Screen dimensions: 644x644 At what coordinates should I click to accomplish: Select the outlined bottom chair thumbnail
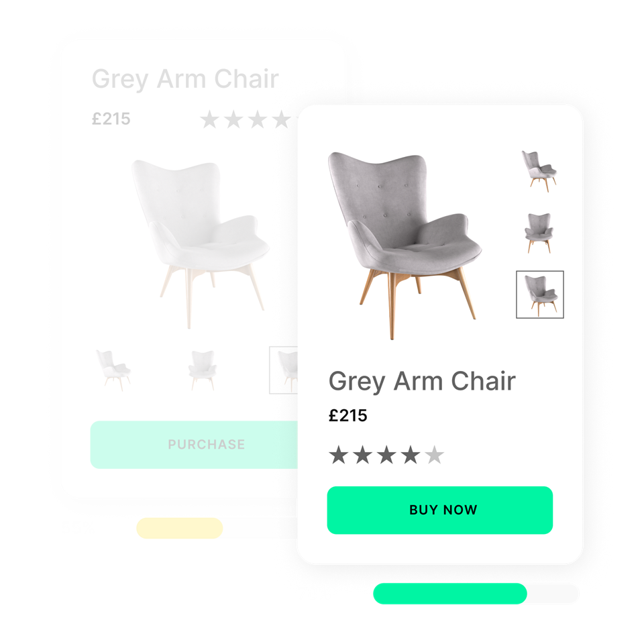pos(539,294)
